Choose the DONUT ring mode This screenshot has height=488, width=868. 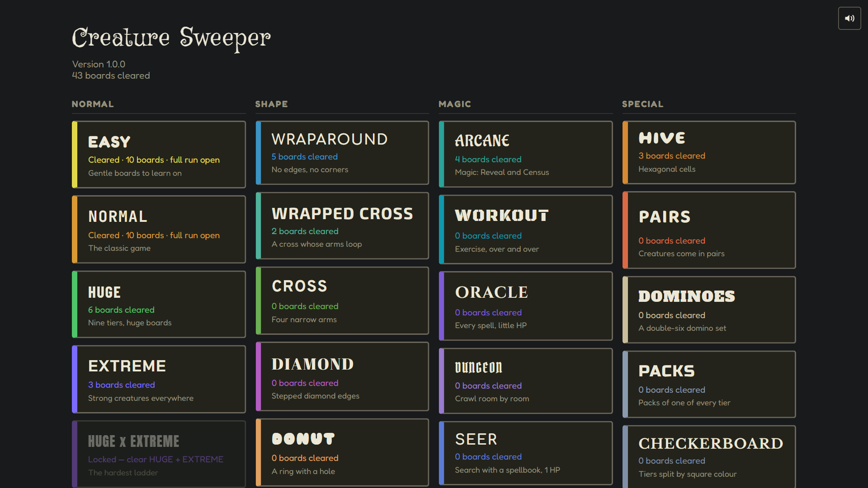342,452
